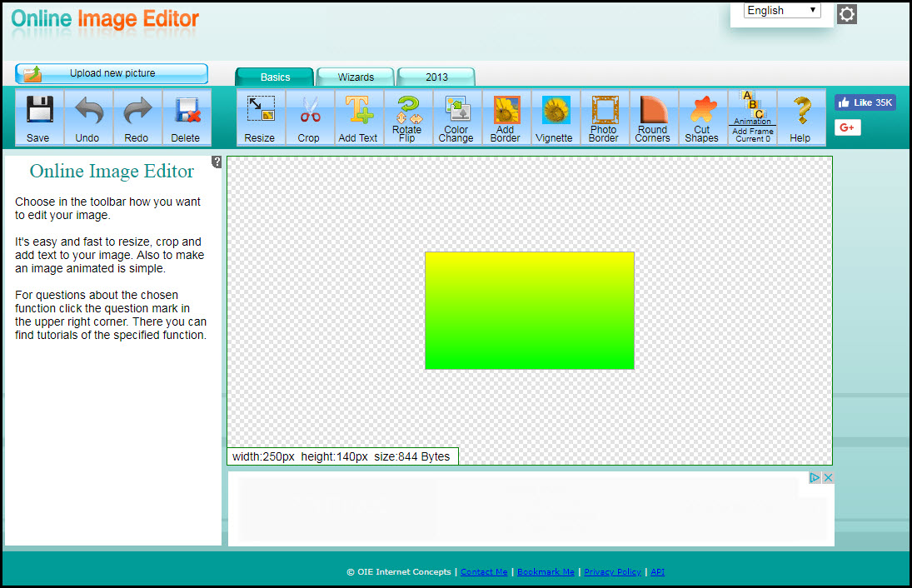The height and width of the screenshot is (588, 912).
Task: Click Upload new picture
Action: pos(111,73)
